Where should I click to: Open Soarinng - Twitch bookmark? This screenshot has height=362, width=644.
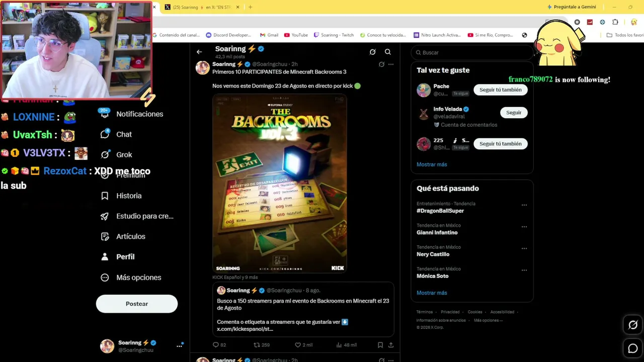pyautogui.click(x=334, y=35)
